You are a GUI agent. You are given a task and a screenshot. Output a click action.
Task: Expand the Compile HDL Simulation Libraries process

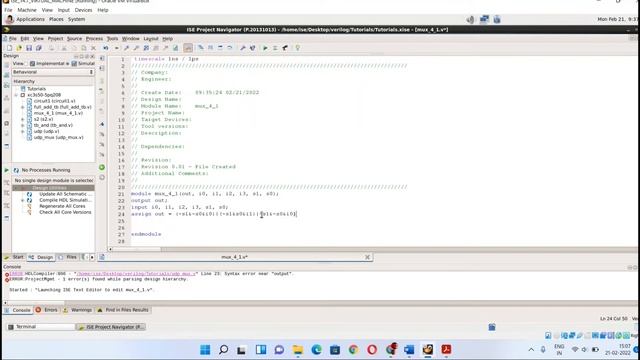(23, 200)
